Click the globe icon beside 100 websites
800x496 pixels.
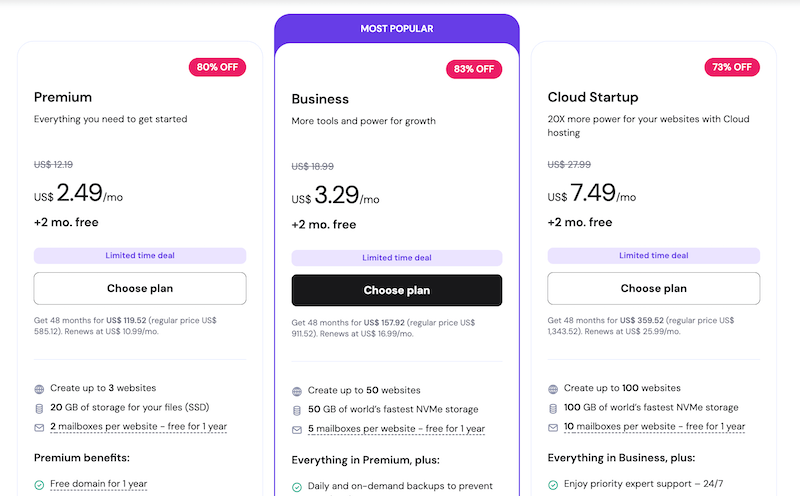coord(553,388)
